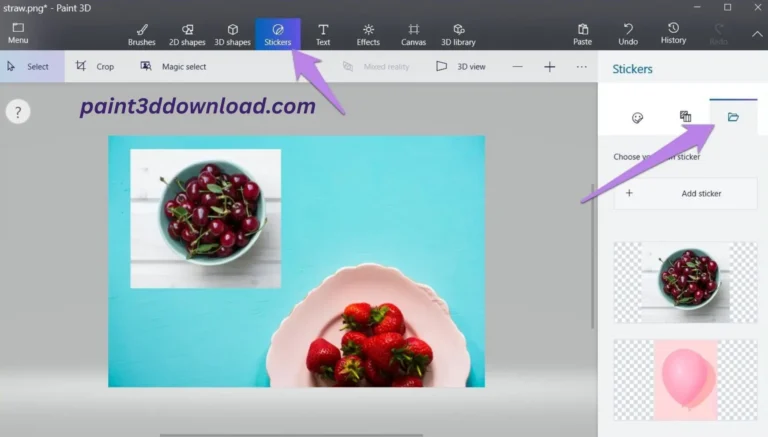Viewport: 768px width, 437px height.
Task: Open the 3D library
Action: [458, 35]
